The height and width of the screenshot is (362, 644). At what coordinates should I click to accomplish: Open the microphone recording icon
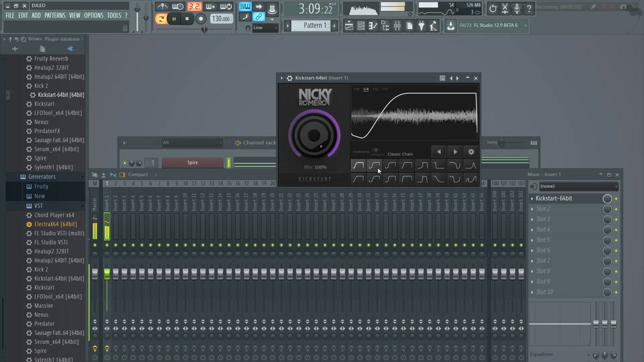coord(517,8)
